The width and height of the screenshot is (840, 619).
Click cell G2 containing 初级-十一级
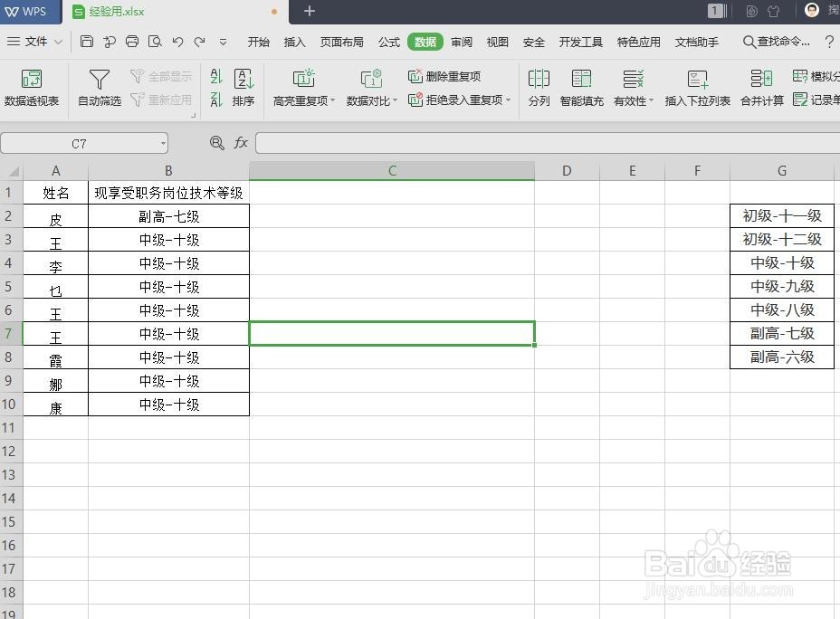(782, 215)
